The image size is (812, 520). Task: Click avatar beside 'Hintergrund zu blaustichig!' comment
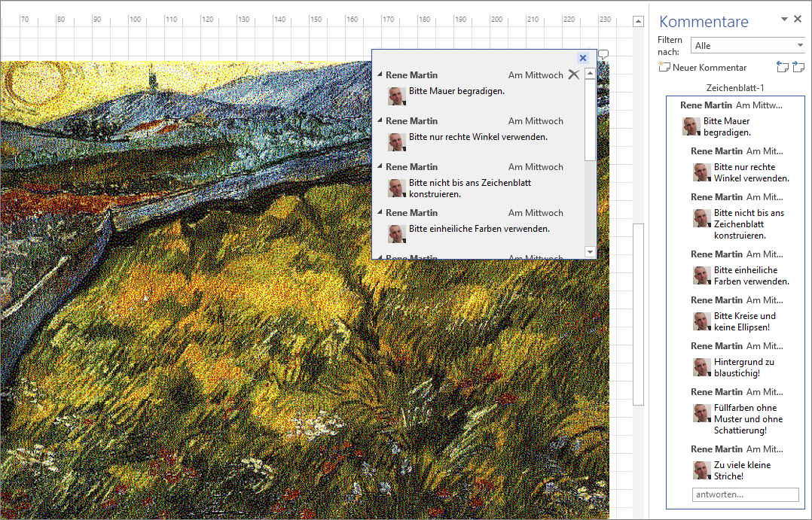point(702,367)
